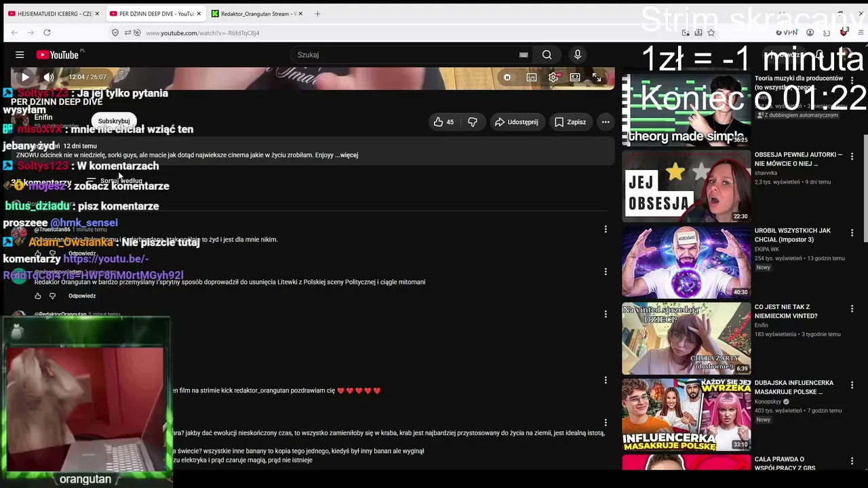
Task: Open options menu for the "strimie kick" comment
Action: (x=606, y=380)
